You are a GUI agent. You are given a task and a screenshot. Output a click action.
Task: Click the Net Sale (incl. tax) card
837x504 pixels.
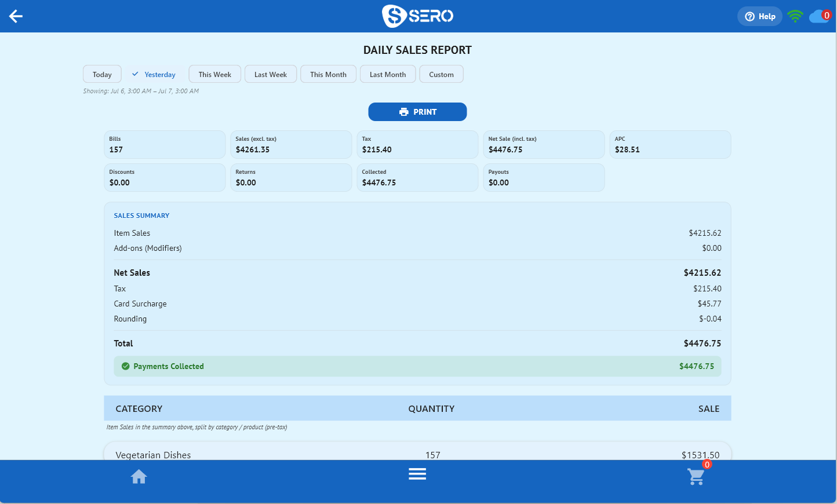point(544,144)
